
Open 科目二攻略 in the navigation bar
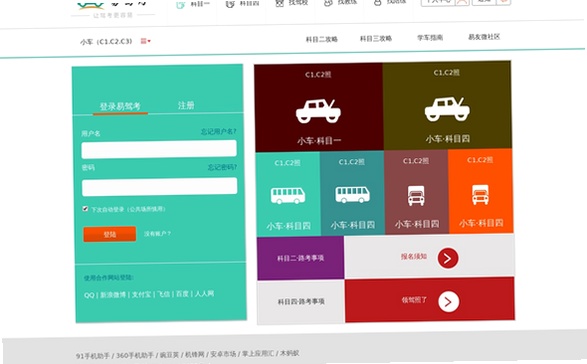click(x=322, y=39)
